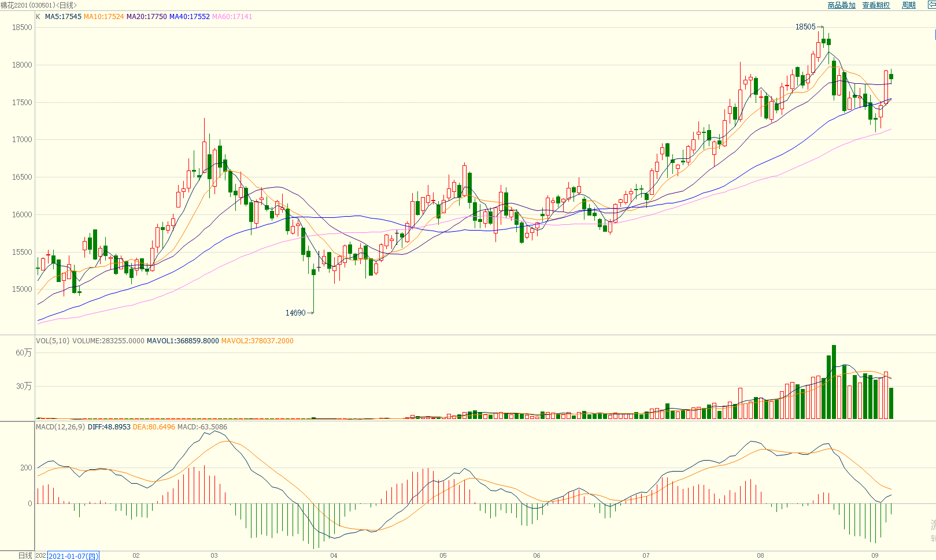Select the MA5:17545 indicator label

tap(63, 17)
